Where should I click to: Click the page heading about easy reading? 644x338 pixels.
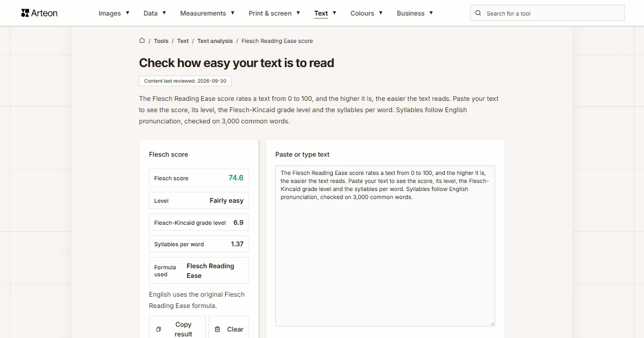[237, 63]
